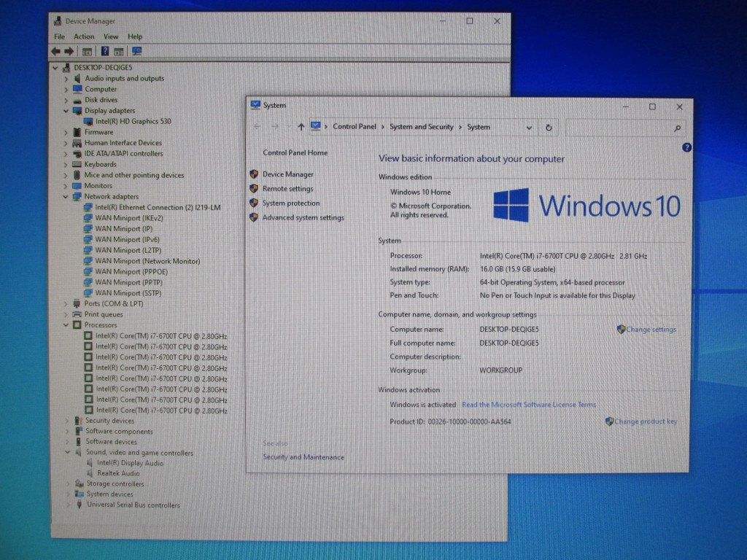The height and width of the screenshot is (560, 747).
Task: Select the Intel(R) Ethernet Connection I219-LM device icon
Action: (88, 207)
